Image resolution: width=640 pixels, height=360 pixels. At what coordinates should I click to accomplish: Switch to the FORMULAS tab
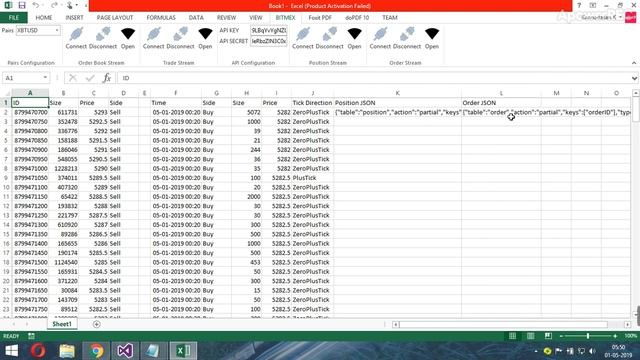(x=161, y=18)
